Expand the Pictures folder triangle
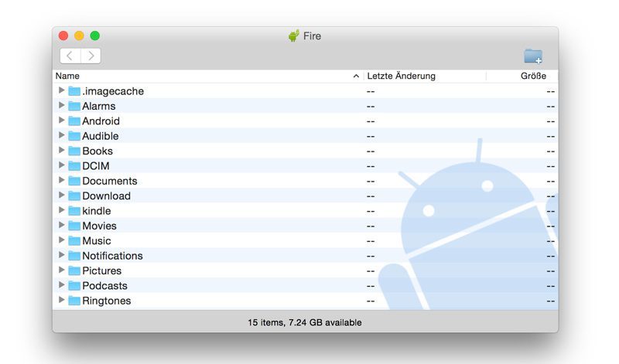 (61, 270)
